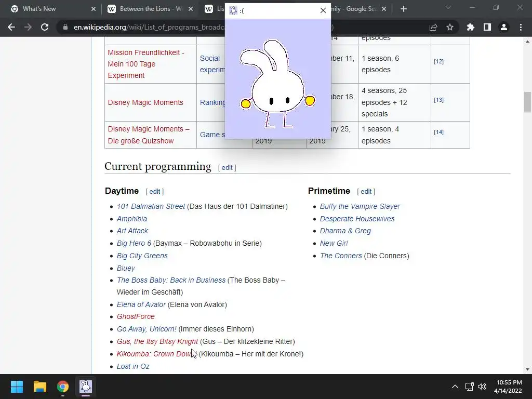Open Mission Freundlichkeit table link
Image resolution: width=532 pixels, height=399 pixels.
(x=146, y=64)
